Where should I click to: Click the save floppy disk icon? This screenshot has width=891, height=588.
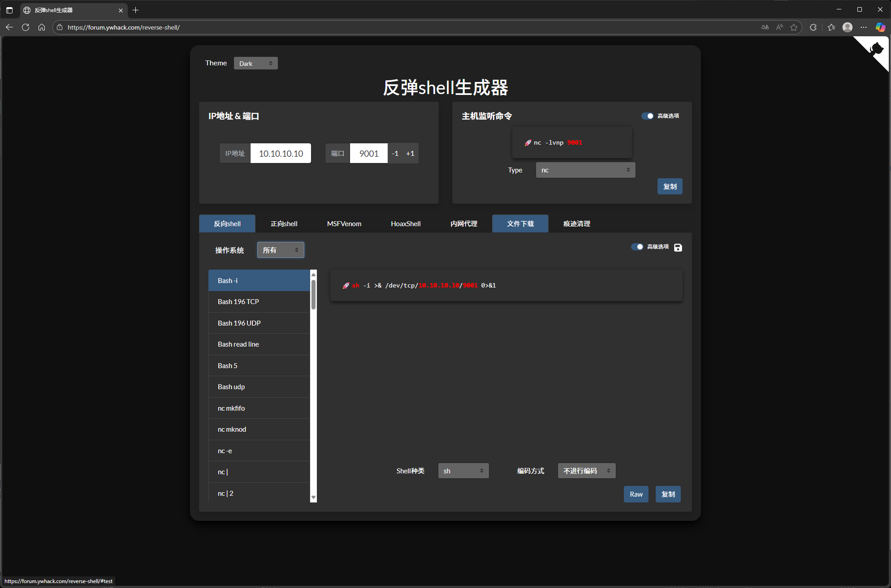678,247
